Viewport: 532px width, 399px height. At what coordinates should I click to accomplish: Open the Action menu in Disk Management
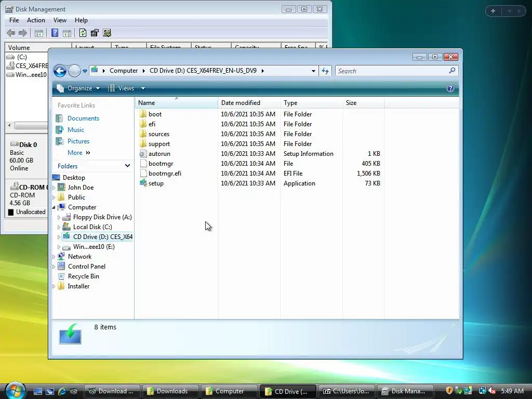(x=36, y=20)
